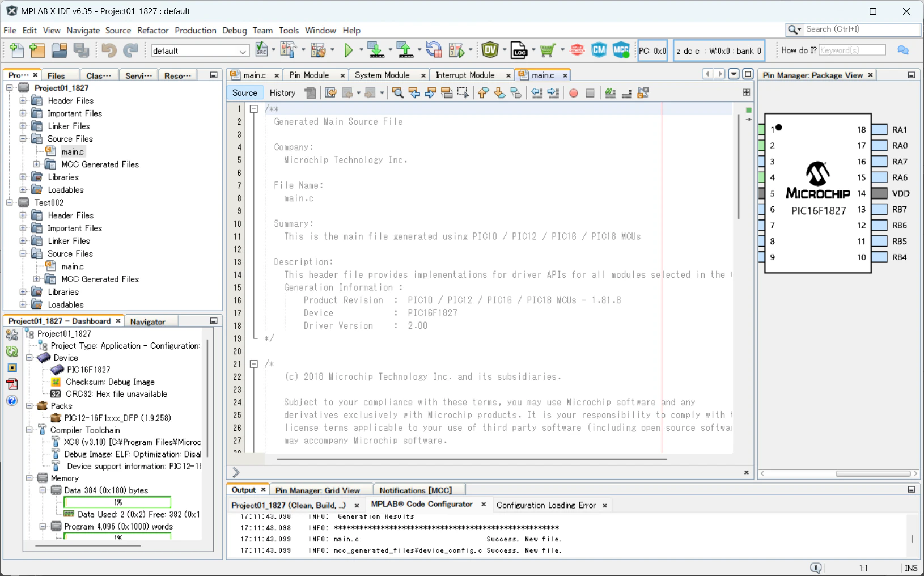924x576 pixels.
Task: Open the Navigator tab
Action: (x=147, y=321)
